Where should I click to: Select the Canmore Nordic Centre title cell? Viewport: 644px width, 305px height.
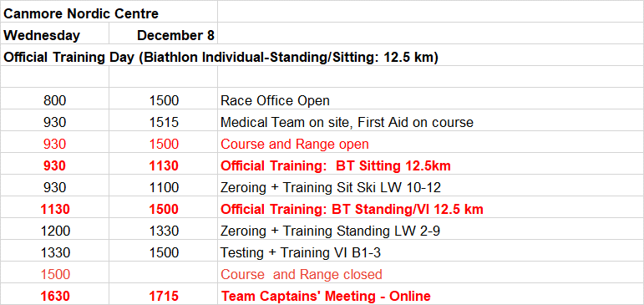109,13
